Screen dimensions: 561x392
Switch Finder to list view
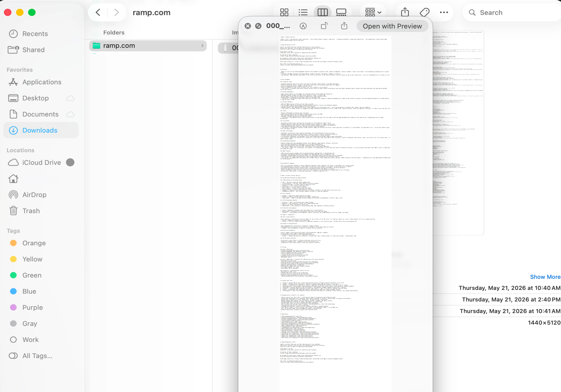303,12
